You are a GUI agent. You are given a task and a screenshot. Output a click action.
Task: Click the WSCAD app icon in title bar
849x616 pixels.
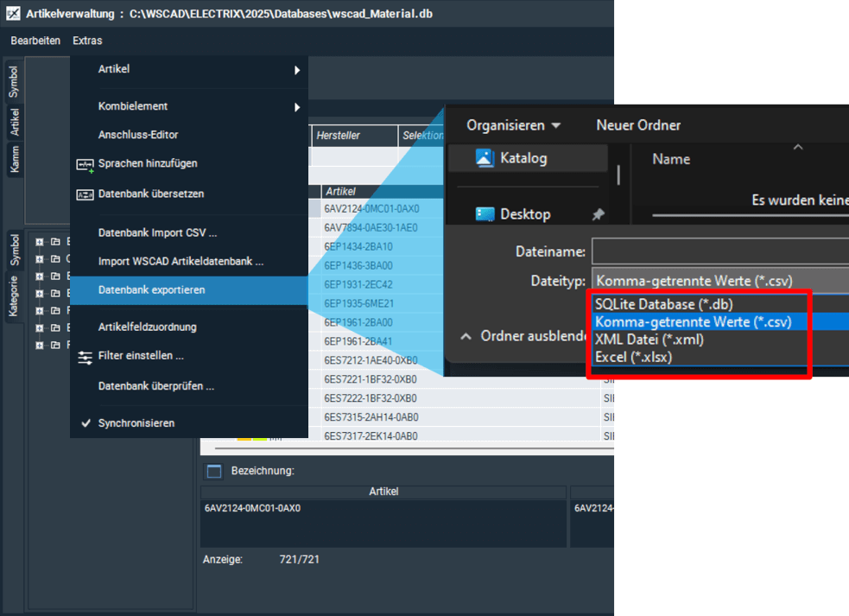pyautogui.click(x=13, y=14)
